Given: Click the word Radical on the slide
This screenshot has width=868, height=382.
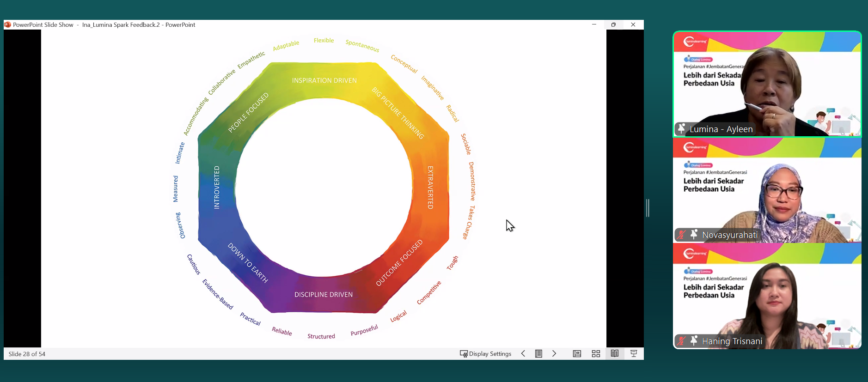Looking at the screenshot, I should tap(452, 113).
